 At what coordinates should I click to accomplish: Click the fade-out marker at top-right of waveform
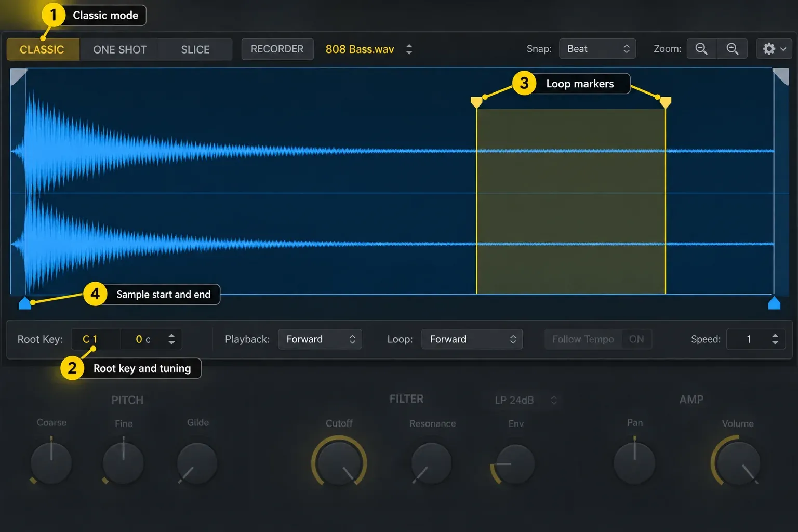(781, 76)
